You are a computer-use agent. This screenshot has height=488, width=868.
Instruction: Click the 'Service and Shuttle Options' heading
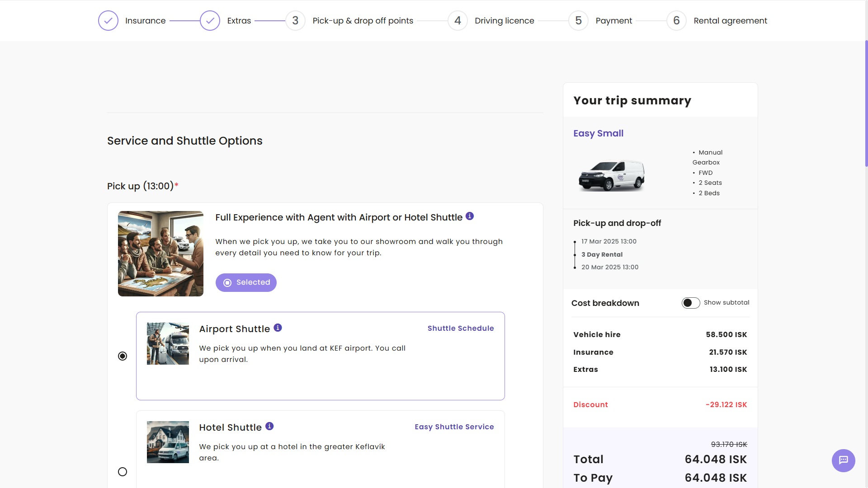184,141
